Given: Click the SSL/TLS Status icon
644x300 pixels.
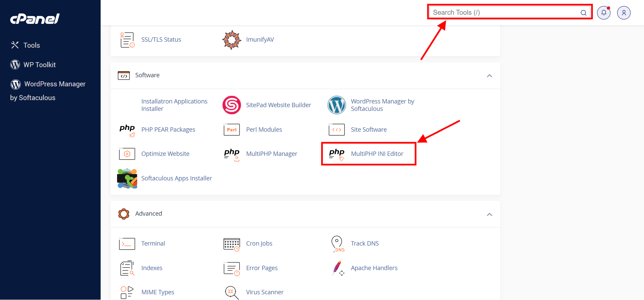Looking at the screenshot, I should point(127,40).
